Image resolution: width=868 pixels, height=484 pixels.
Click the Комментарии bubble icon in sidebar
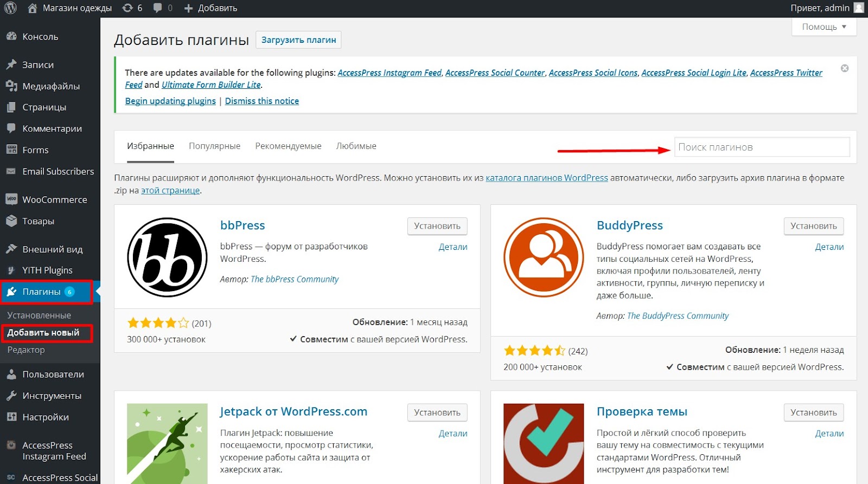tap(11, 128)
